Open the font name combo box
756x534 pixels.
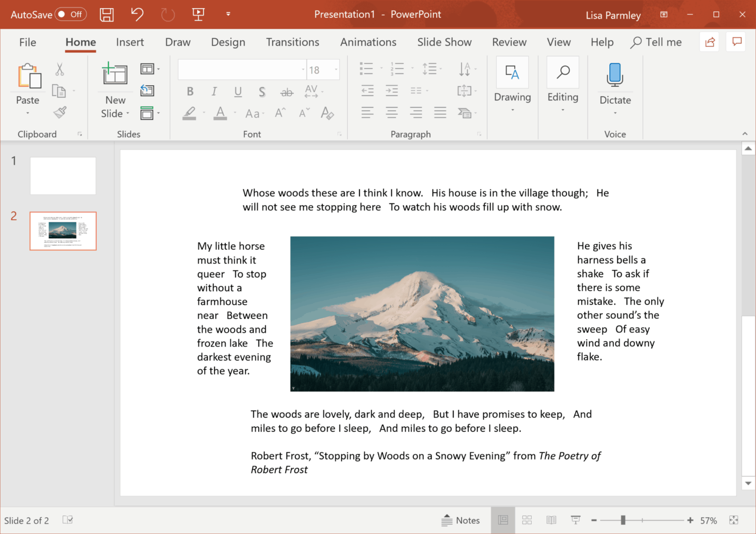[242, 70]
